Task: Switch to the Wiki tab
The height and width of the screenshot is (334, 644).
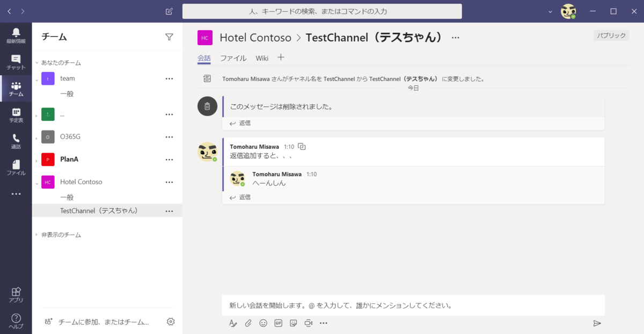Action: (x=262, y=58)
